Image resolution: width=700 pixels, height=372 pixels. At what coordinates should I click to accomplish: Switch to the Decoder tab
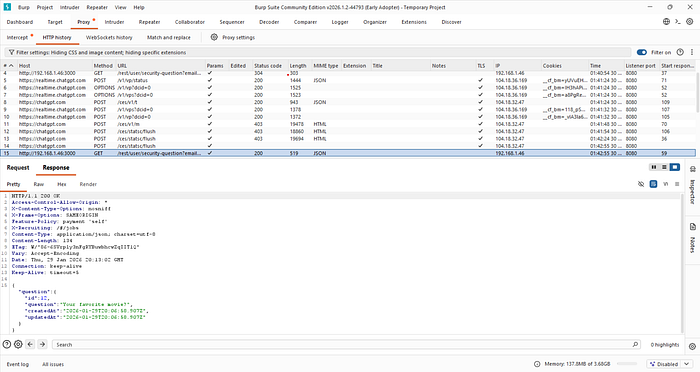click(x=269, y=22)
